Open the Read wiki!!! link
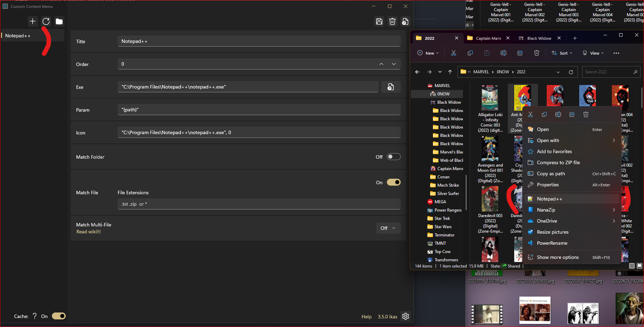Viewport: 644px width, 327px height. click(x=89, y=232)
